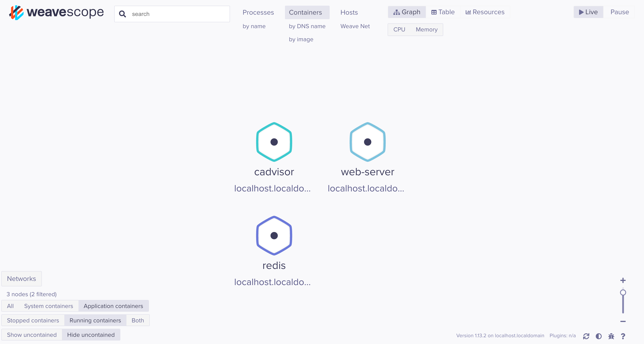Open the Processes view

click(x=258, y=12)
